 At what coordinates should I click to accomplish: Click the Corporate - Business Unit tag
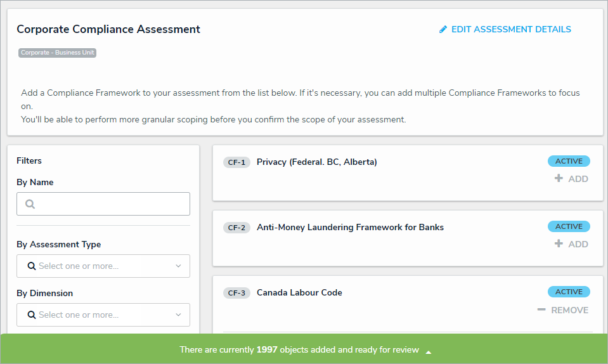point(57,53)
